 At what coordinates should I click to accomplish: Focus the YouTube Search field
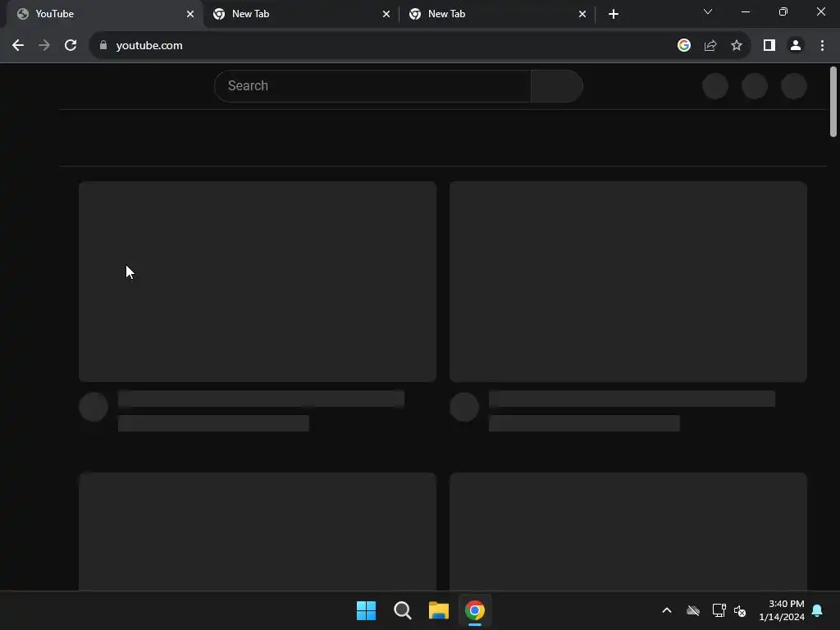[372, 85]
